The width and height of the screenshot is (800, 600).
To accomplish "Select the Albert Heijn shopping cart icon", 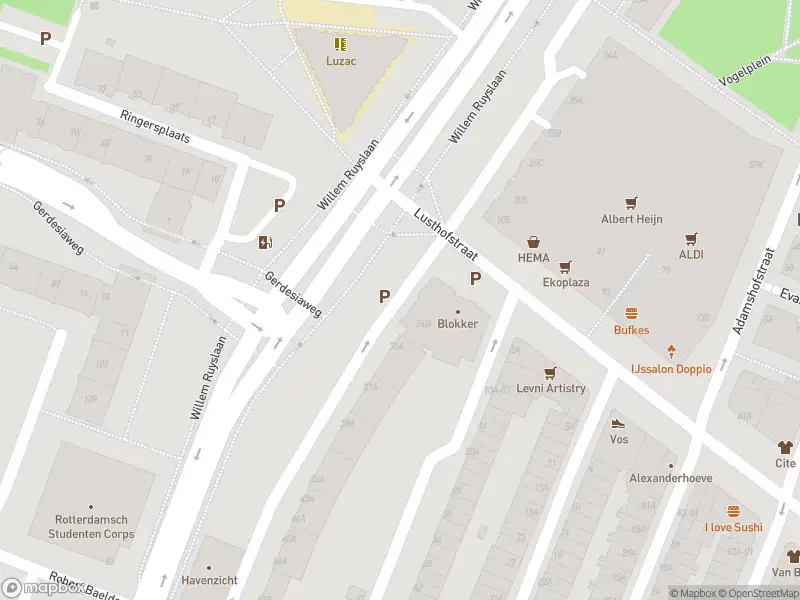I will click(x=632, y=203).
